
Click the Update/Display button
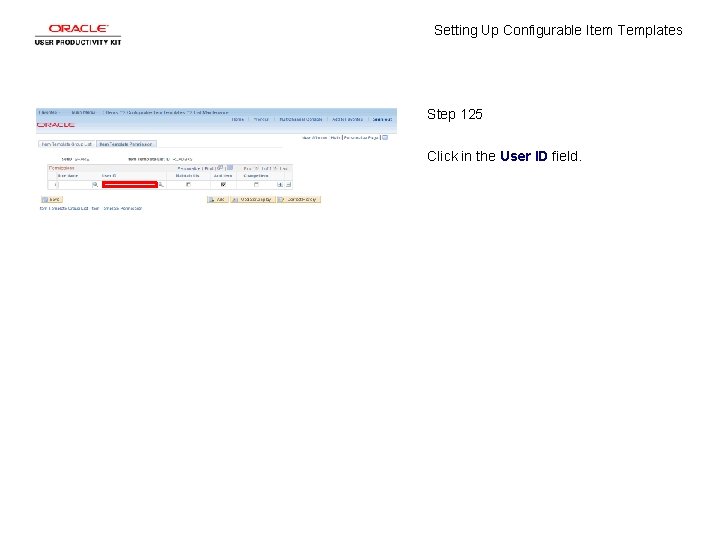[253, 199]
